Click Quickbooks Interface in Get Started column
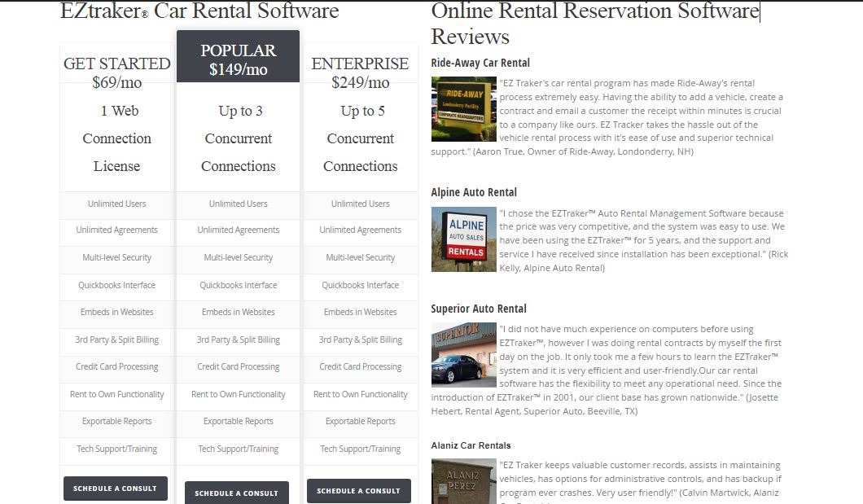Image resolution: width=863 pixels, height=504 pixels. point(116,285)
